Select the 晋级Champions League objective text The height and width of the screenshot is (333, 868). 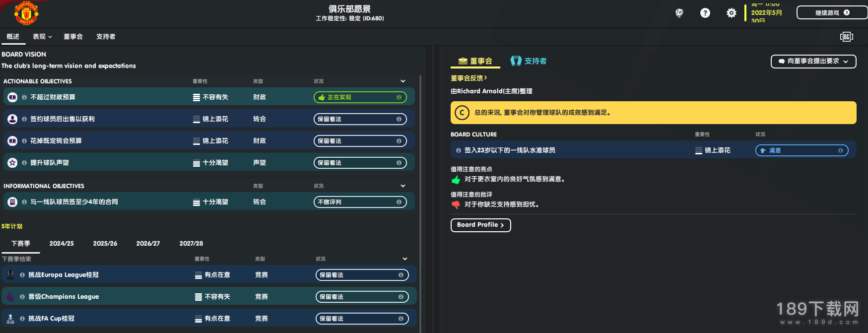click(x=64, y=297)
